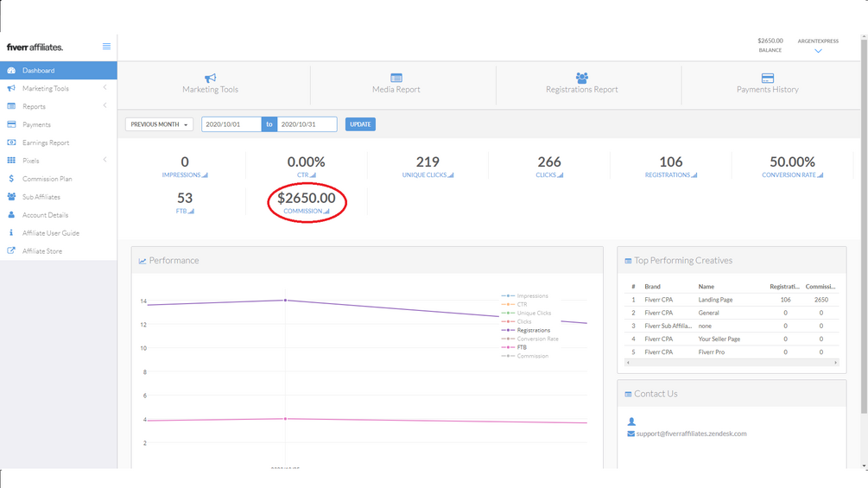The height and width of the screenshot is (488, 868).
Task: Click the fiverr affiliates logo
Action: pos(35,47)
